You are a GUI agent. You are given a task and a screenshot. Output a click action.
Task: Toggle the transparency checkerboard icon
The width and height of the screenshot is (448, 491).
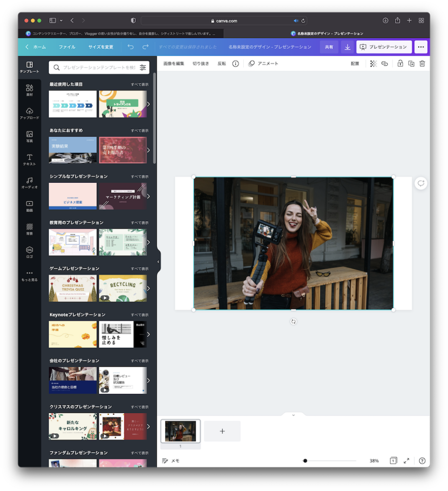[x=373, y=63]
